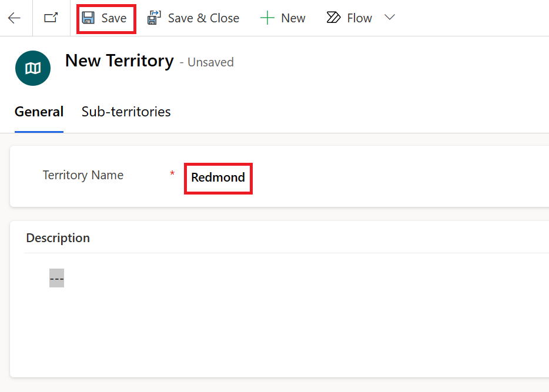Click the Description value placeholder
Image resolution: width=549 pixels, height=392 pixels.
pyautogui.click(x=56, y=277)
